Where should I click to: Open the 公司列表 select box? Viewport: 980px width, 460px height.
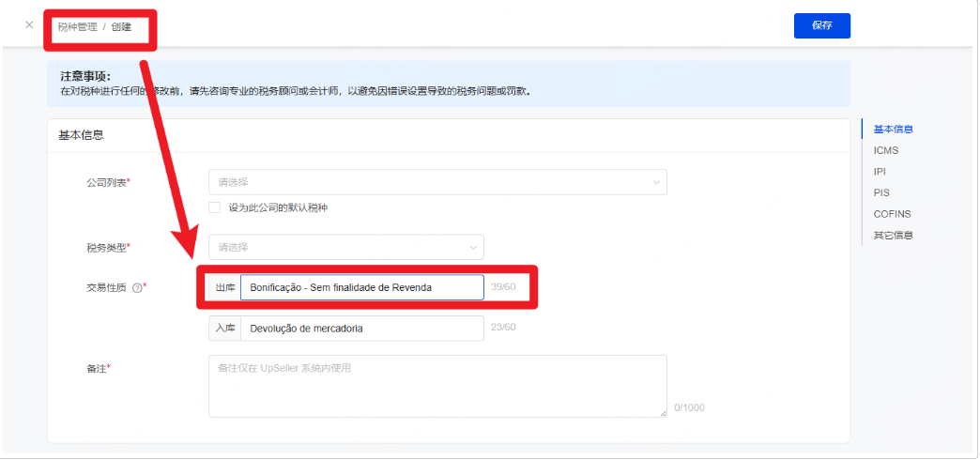(437, 182)
